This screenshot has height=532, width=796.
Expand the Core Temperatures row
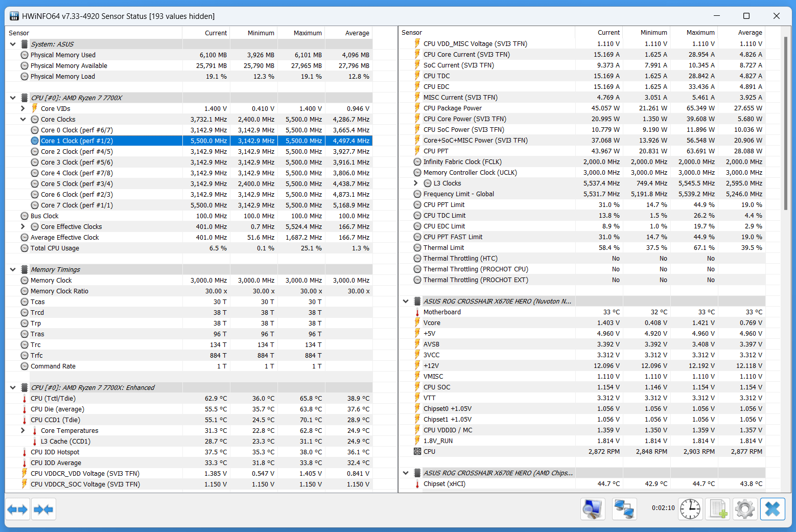point(23,430)
